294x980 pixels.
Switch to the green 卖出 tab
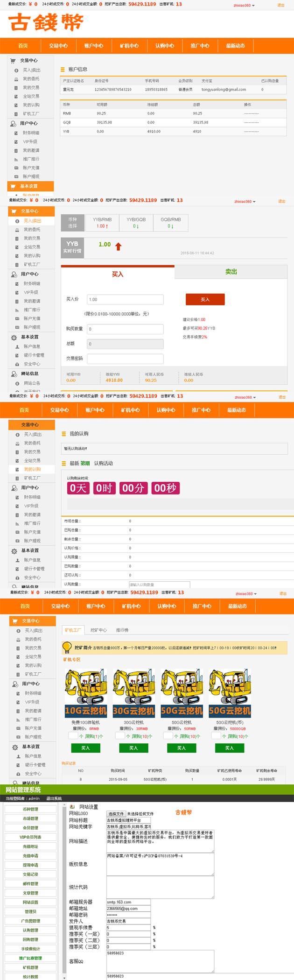pyautogui.click(x=231, y=272)
